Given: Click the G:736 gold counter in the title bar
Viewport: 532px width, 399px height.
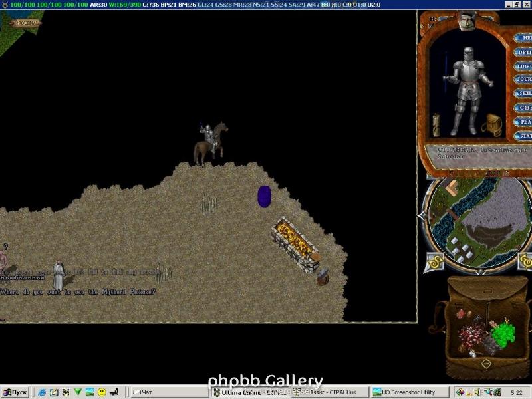Looking at the screenshot, I should tap(150, 5).
